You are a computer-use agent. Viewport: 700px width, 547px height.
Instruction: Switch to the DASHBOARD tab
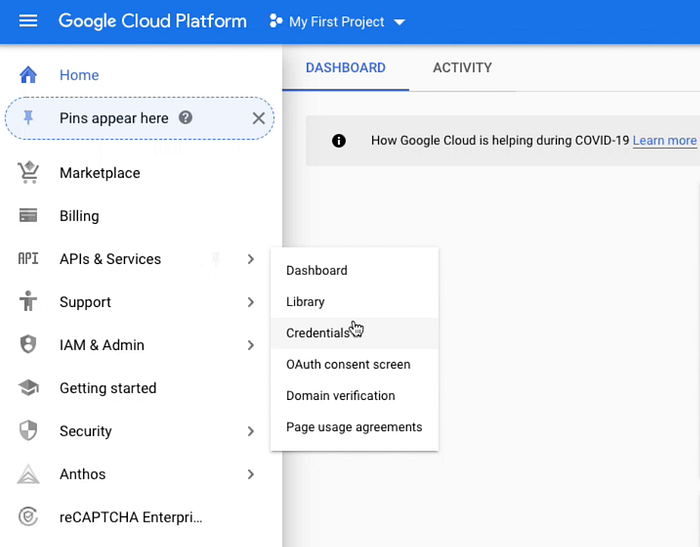click(x=346, y=68)
